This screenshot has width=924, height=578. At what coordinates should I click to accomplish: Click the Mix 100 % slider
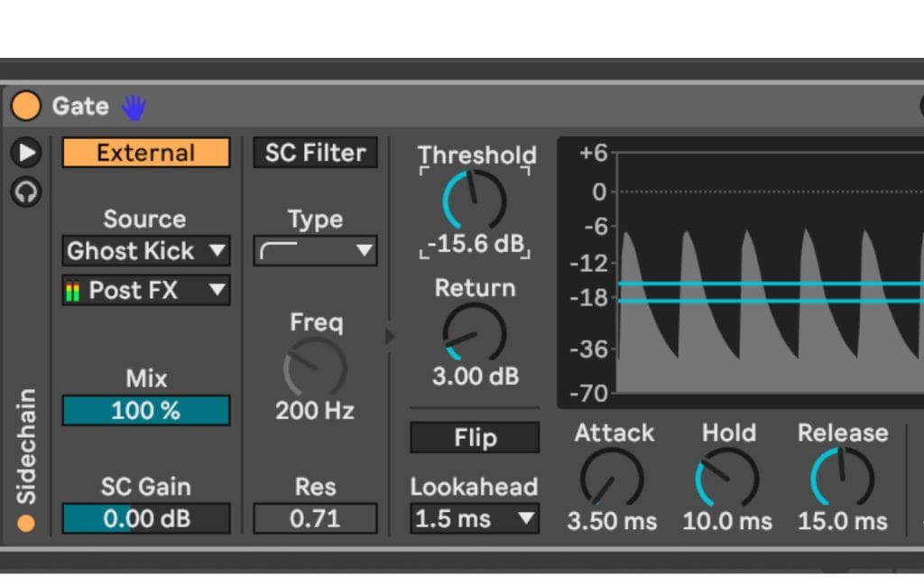tap(145, 411)
